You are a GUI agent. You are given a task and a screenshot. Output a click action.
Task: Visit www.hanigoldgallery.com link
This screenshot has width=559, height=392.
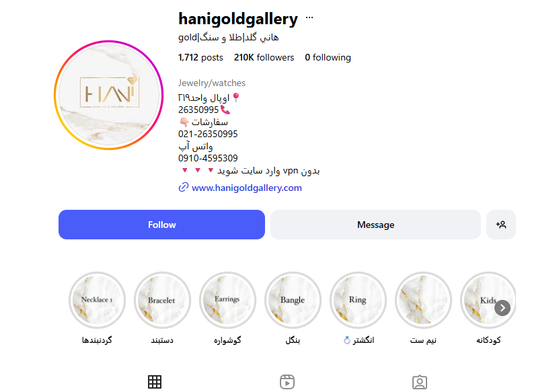[x=247, y=188]
